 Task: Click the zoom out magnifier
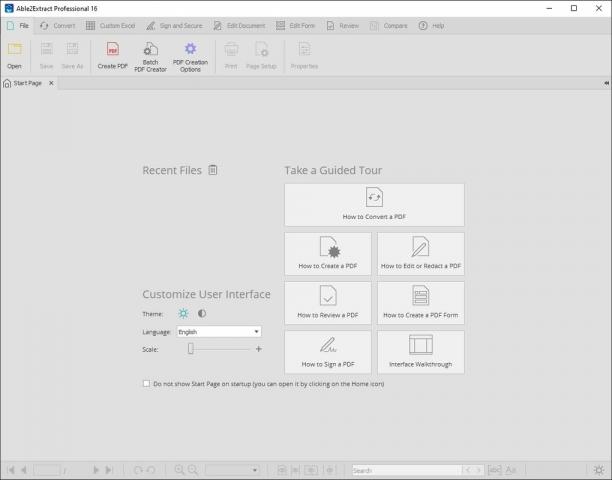tap(193, 470)
